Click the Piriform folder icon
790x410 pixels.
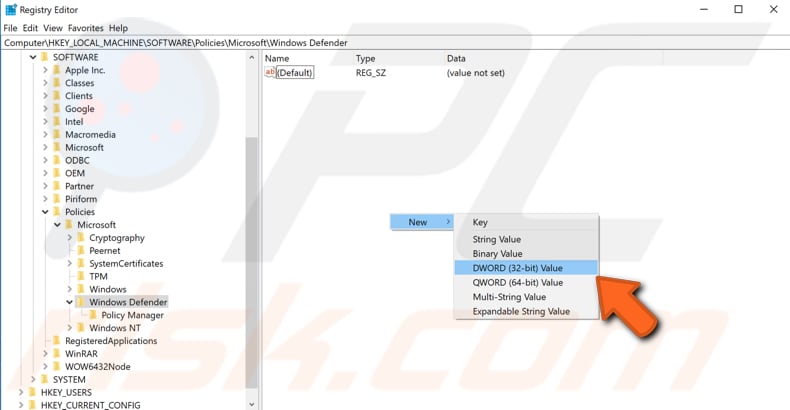coord(56,198)
